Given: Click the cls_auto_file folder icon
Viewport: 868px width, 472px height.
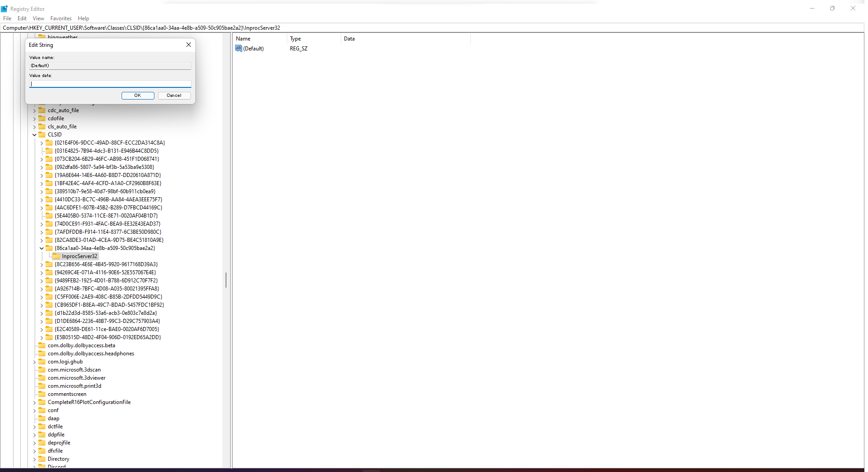Looking at the screenshot, I should tap(42, 126).
